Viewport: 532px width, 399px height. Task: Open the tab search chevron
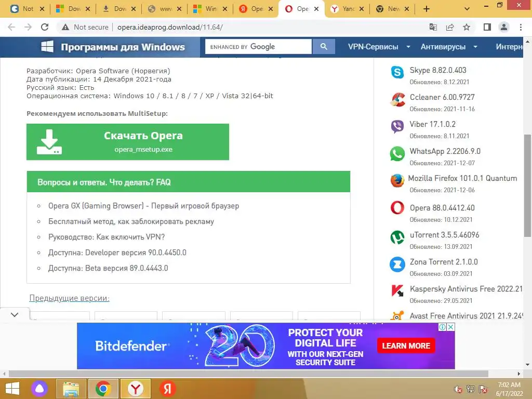click(467, 9)
